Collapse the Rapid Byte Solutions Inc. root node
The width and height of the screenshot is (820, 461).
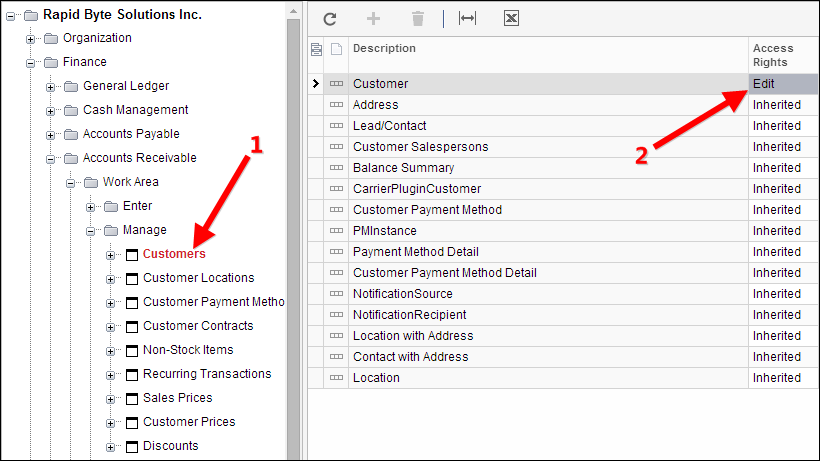(x=10, y=16)
